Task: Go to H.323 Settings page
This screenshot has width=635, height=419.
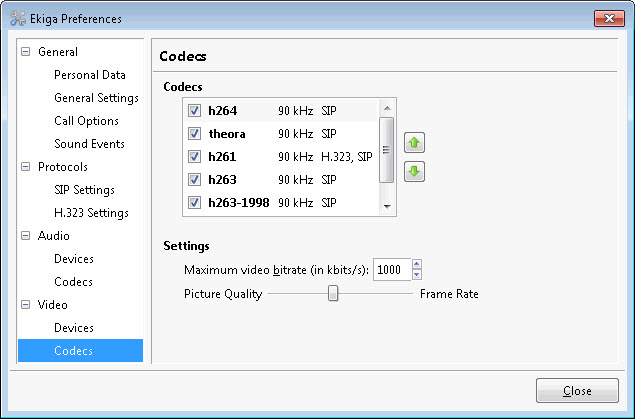Action: (91, 213)
